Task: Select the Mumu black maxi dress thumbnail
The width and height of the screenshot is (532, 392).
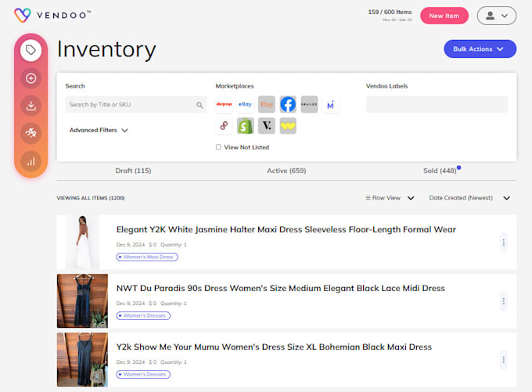Action: click(x=82, y=359)
